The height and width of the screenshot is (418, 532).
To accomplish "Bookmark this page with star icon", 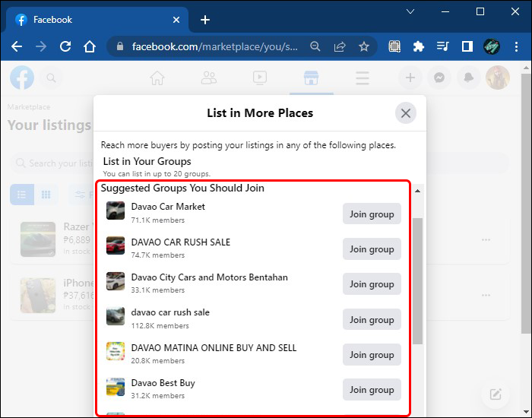I will (x=363, y=46).
